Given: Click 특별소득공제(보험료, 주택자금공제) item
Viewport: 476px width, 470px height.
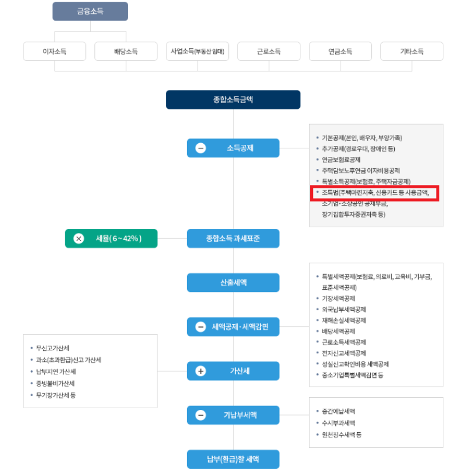Looking at the screenshot, I should [366, 181].
